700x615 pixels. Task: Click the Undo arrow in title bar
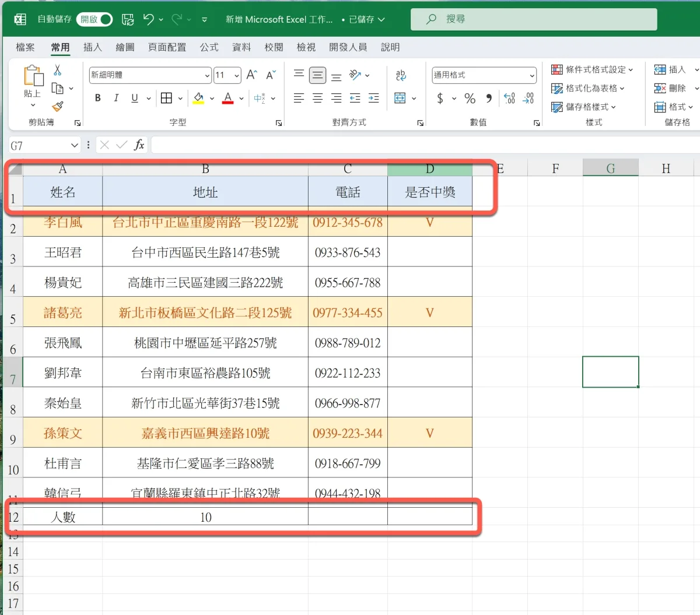[149, 19]
